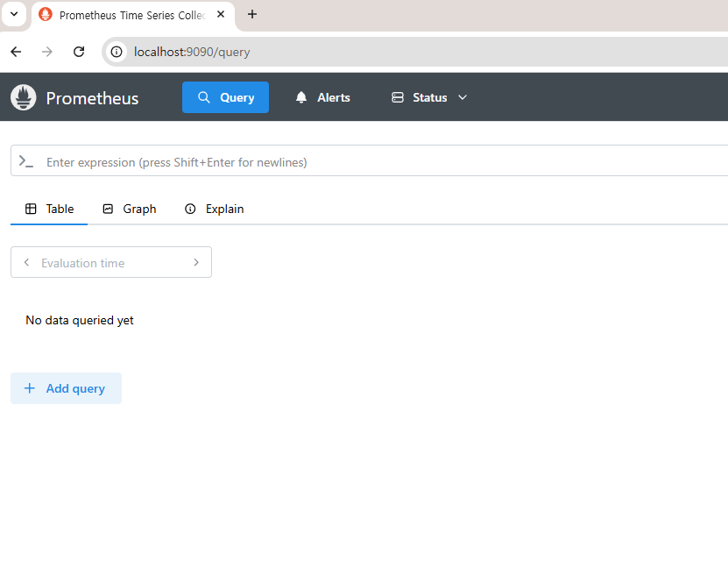Open the Query page button
Image resolution: width=728 pixels, height=561 pixels.
[x=225, y=97]
